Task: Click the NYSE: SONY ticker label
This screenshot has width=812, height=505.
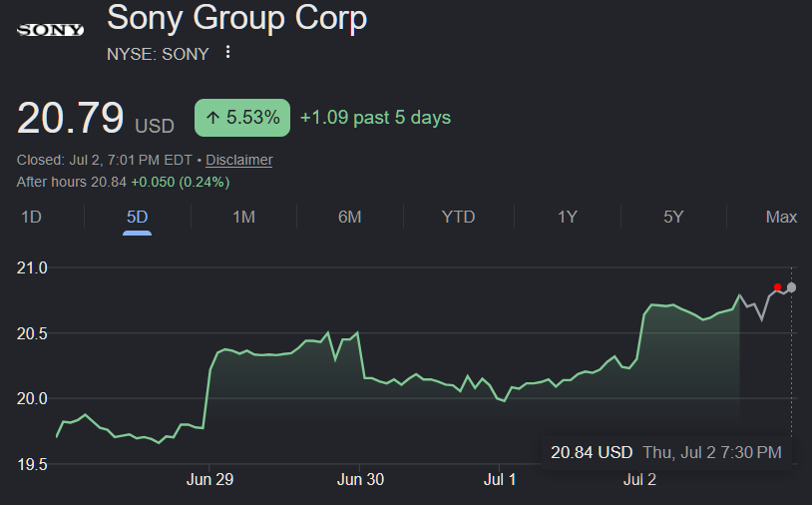Action: (158, 54)
